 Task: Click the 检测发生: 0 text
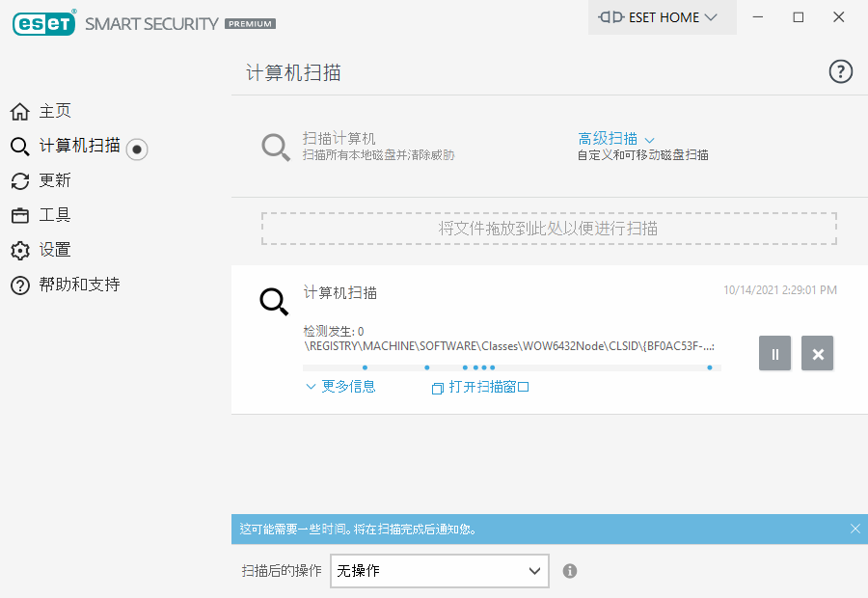(334, 331)
